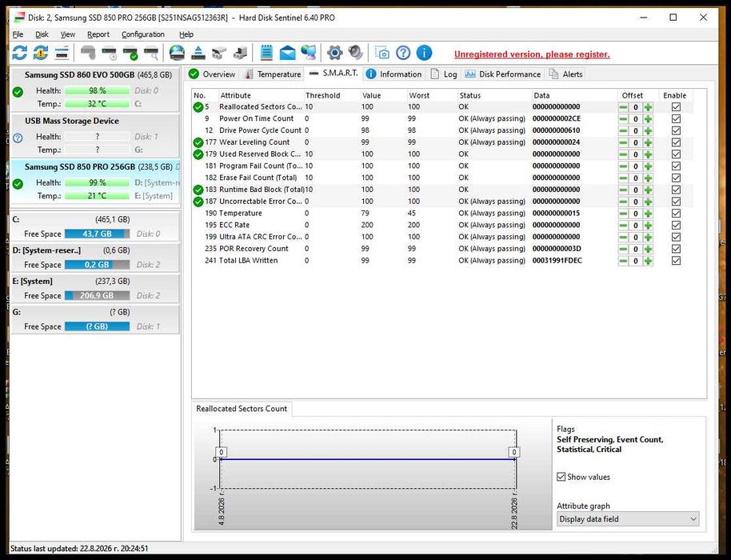Image resolution: width=731 pixels, height=560 pixels.
Task: Sort by the Attribute column header
Action: point(261,95)
